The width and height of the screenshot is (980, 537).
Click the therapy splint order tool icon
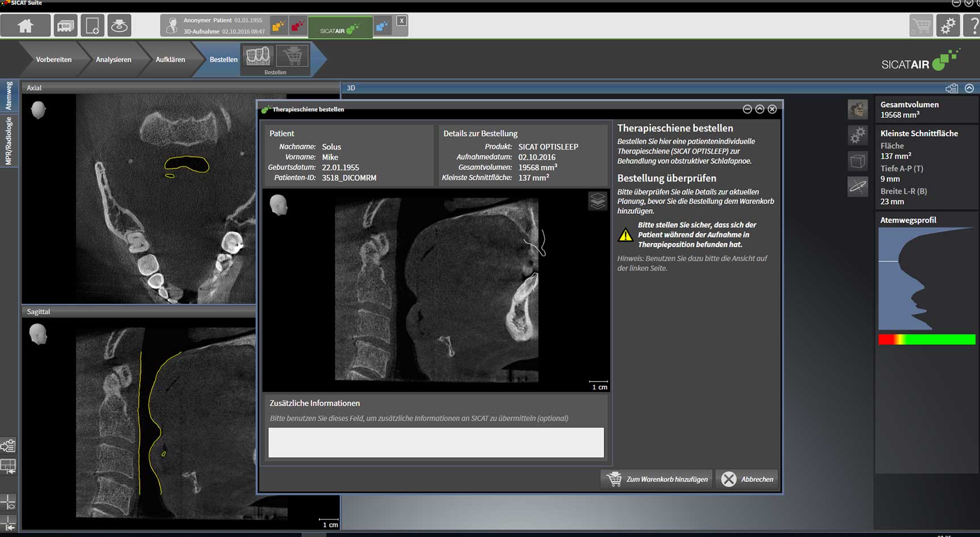click(258, 56)
